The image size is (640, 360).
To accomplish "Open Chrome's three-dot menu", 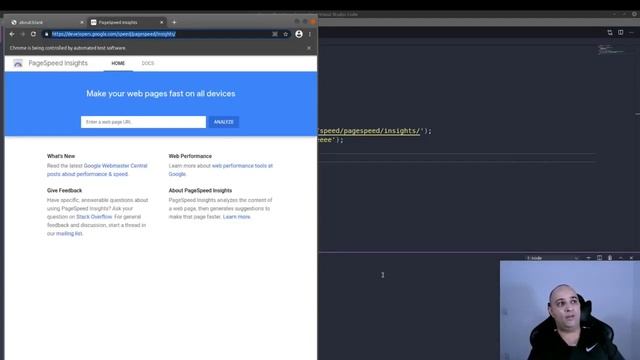I will click(310, 34).
